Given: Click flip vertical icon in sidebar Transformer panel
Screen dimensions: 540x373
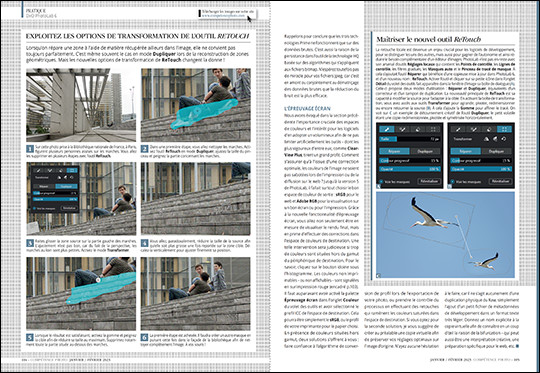Looking at the screenshot, I should 486,139.
